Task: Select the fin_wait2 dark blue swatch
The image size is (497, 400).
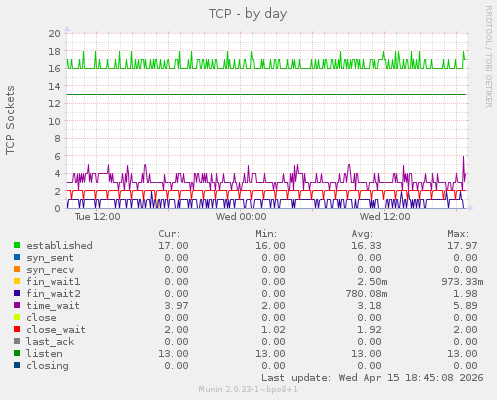Action: (17, 293)
